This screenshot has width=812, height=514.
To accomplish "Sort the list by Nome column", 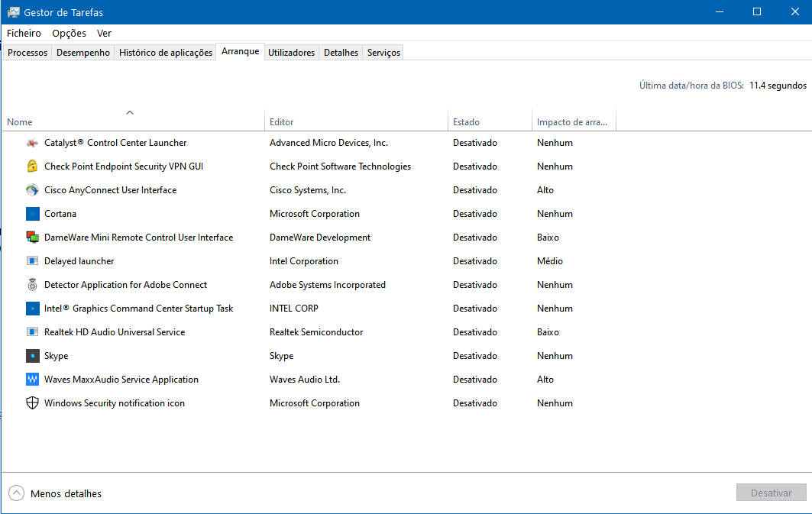I will 134,120.
